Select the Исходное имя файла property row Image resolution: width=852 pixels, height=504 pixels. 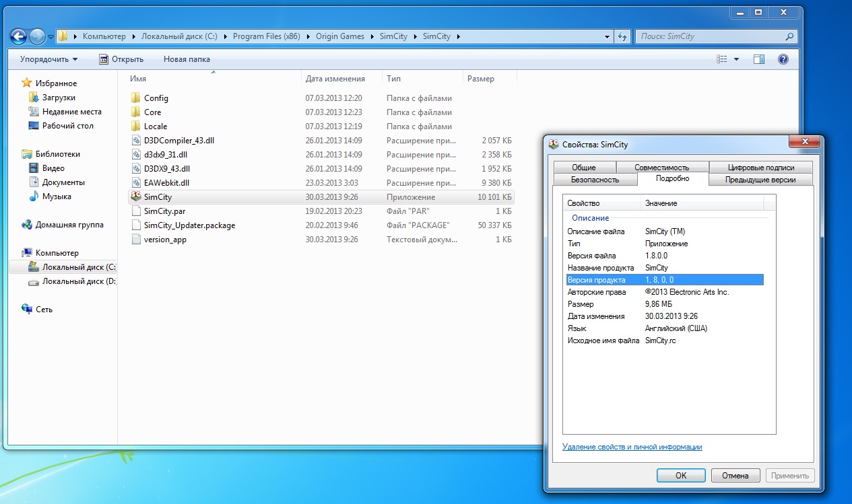663,340
